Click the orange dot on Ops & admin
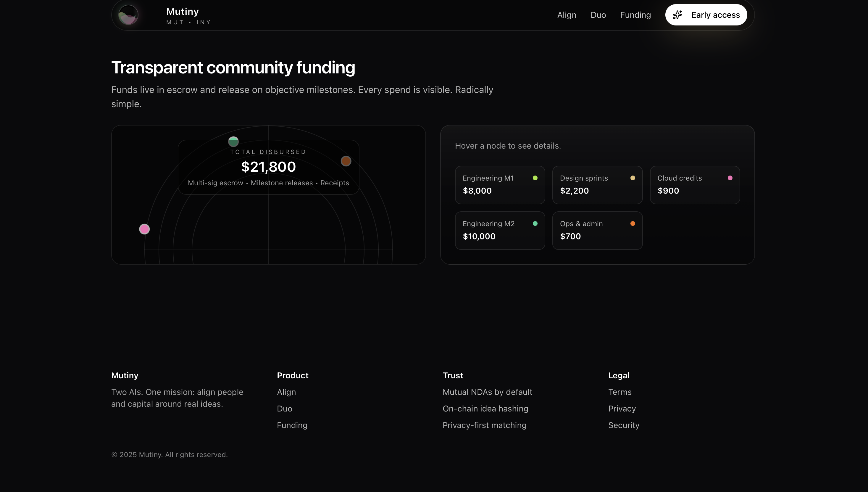Viewport: 868px width, 492px height. coord(633,224)
